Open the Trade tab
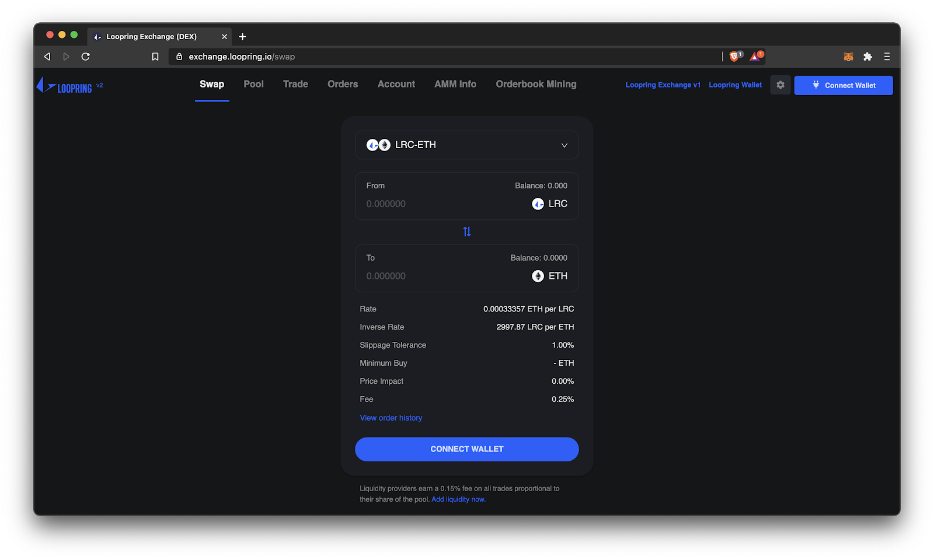The height and width of the screenshot is (560, 934). [x=295, y=84]
